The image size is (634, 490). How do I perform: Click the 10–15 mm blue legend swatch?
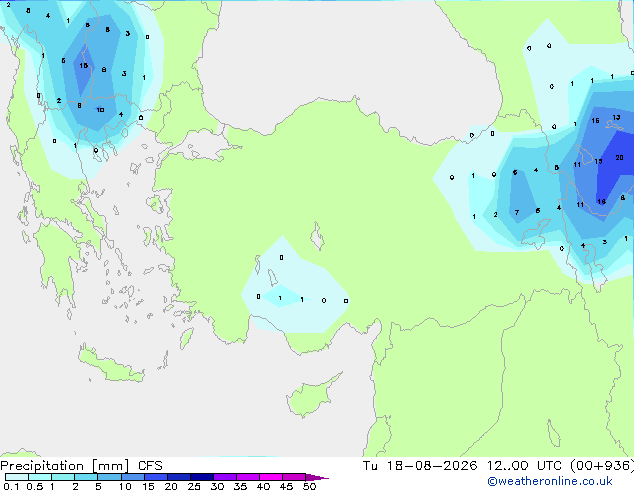coord(132,477)
